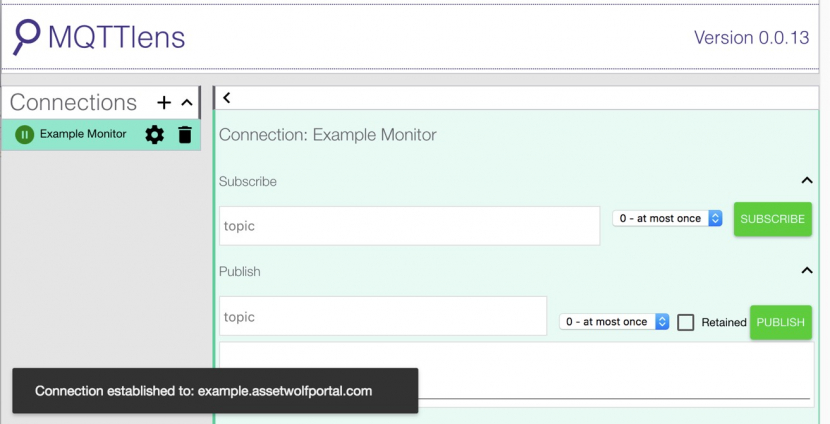Click the MQTTlens magnifier logo

pyautogui.click(x=26, y=37)
